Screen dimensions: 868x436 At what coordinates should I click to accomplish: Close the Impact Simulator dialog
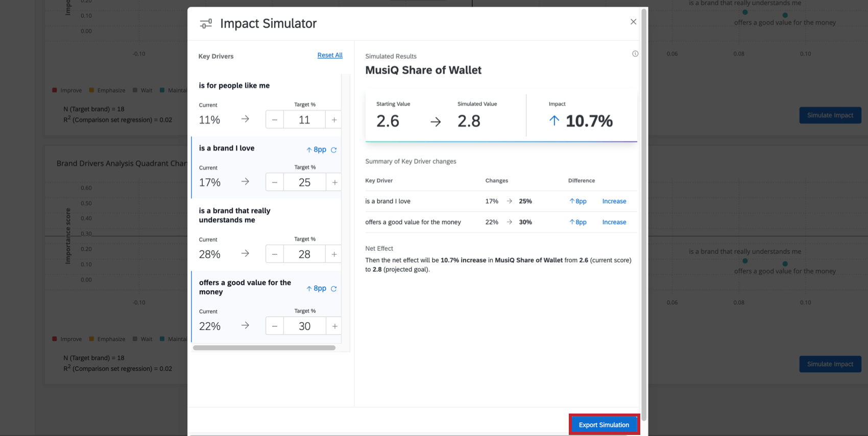[x=633, y=22]
